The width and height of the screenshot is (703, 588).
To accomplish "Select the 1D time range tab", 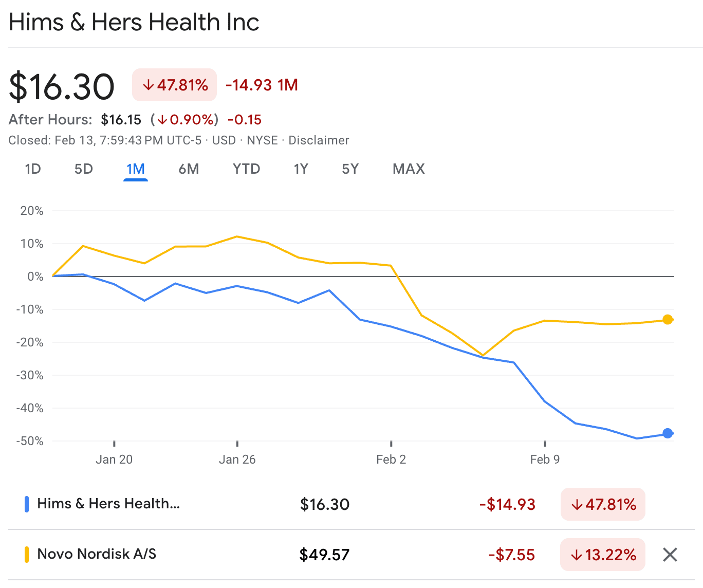I will point(33,169).
